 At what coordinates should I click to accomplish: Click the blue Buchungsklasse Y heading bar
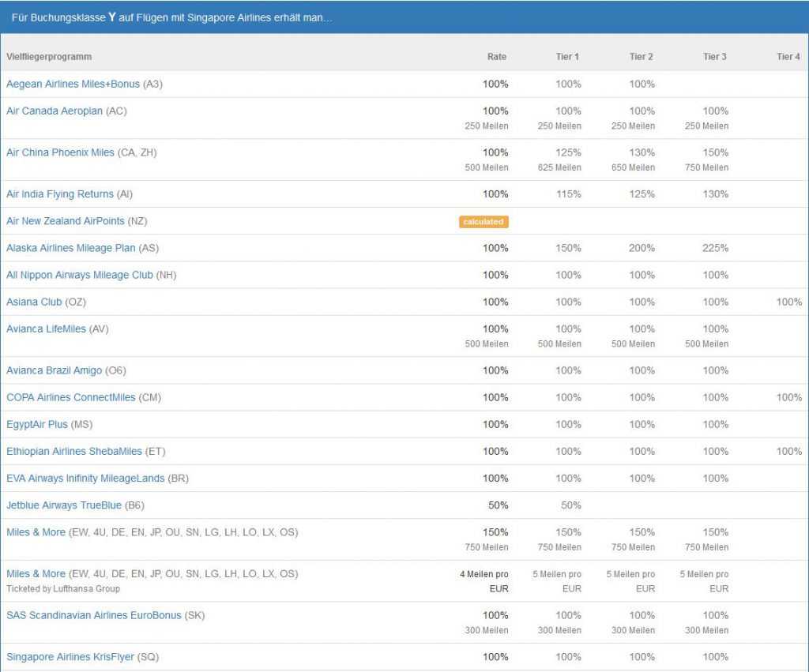404,17
